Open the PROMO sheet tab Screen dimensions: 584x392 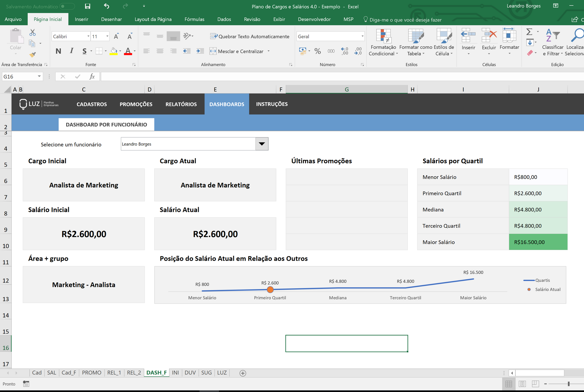click(x=92, y=373)
